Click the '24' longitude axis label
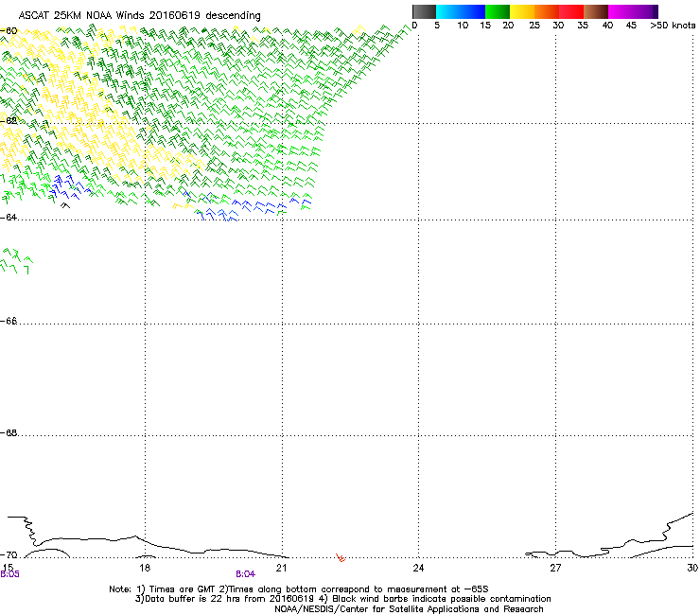 (x=418, y=568)
